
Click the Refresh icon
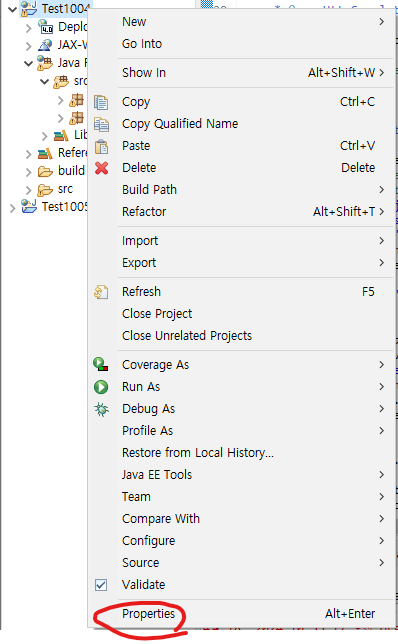point(101,292)
